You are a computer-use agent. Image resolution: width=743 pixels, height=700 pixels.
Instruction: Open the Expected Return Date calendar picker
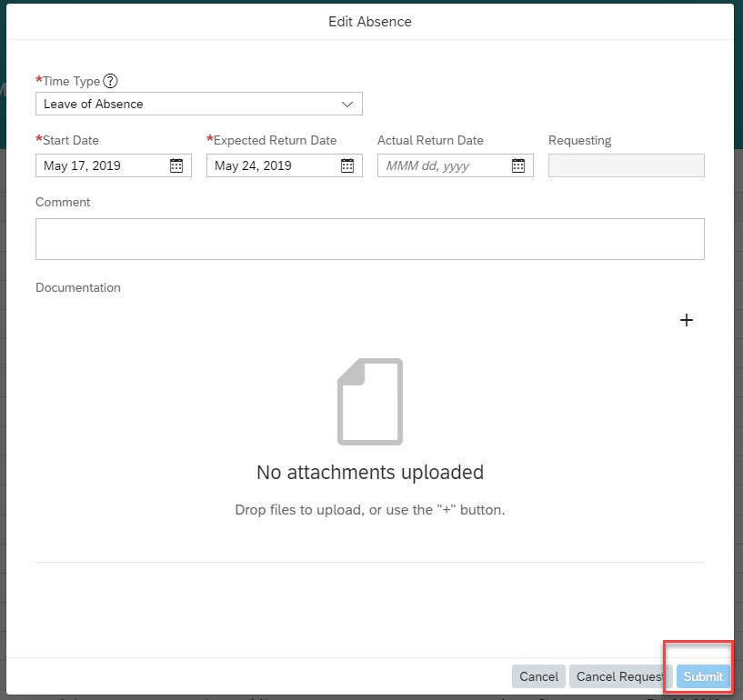(347, 165)
